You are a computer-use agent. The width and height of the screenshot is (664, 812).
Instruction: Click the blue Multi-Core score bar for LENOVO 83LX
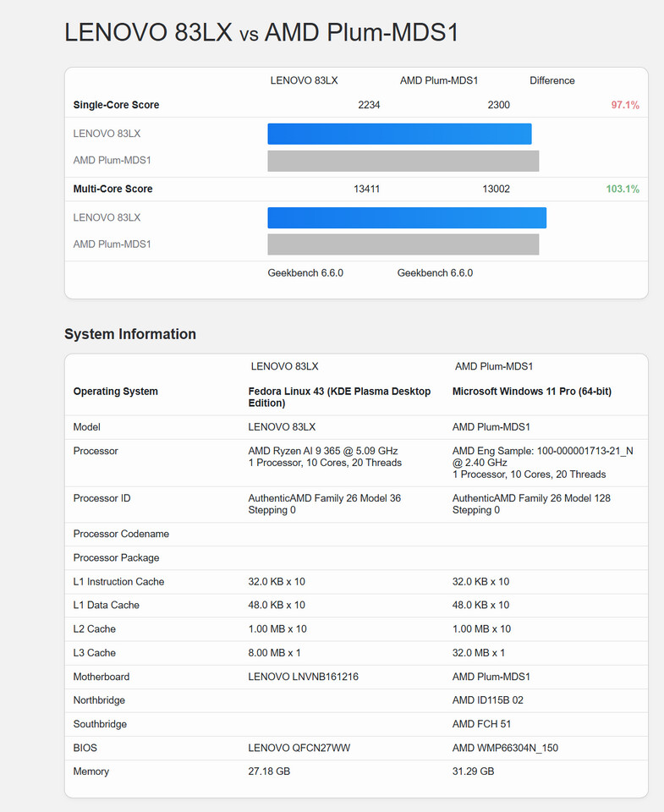tap(407, 217)
